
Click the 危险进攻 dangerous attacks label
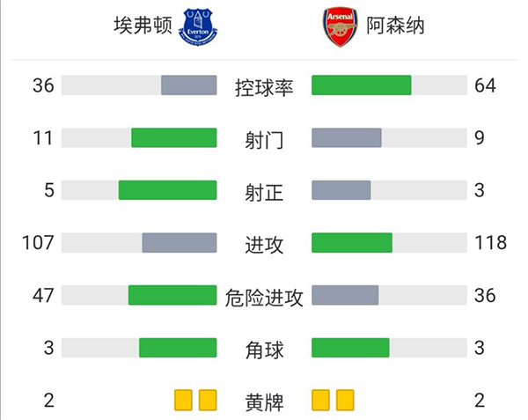264,298
